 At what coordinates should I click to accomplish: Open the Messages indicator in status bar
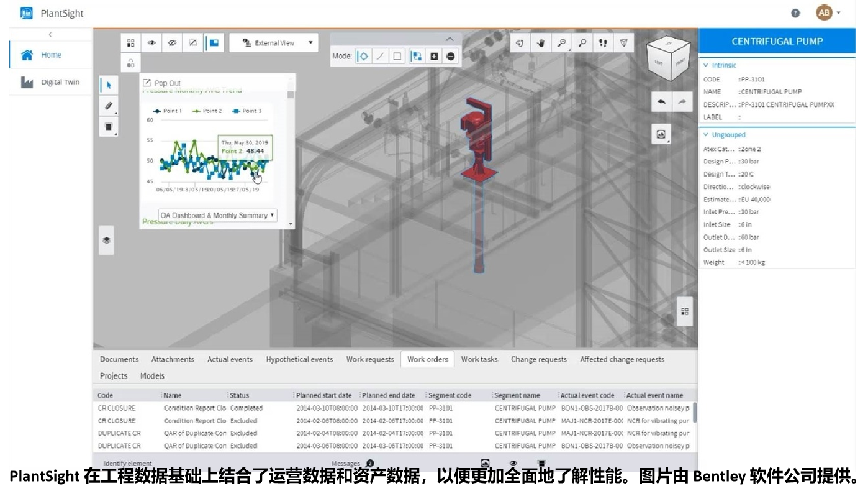(353, 463)
